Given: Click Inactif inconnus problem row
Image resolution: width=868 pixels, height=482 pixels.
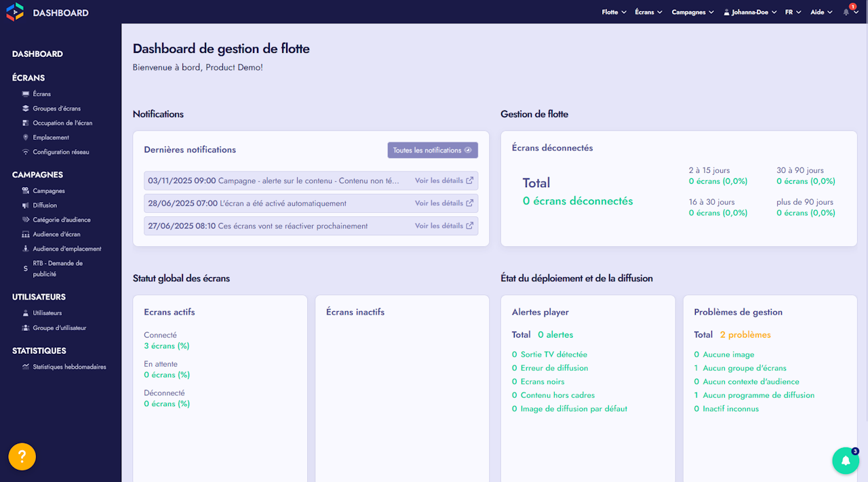Looking at the screenshot, I should (x=726, y=409).
